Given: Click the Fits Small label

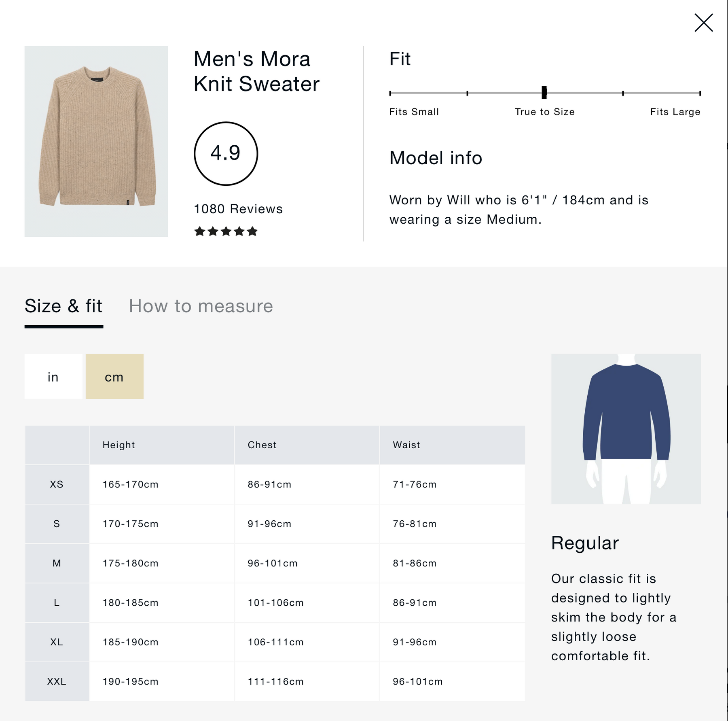Looking at the screenshot, I should coord(414,112).
